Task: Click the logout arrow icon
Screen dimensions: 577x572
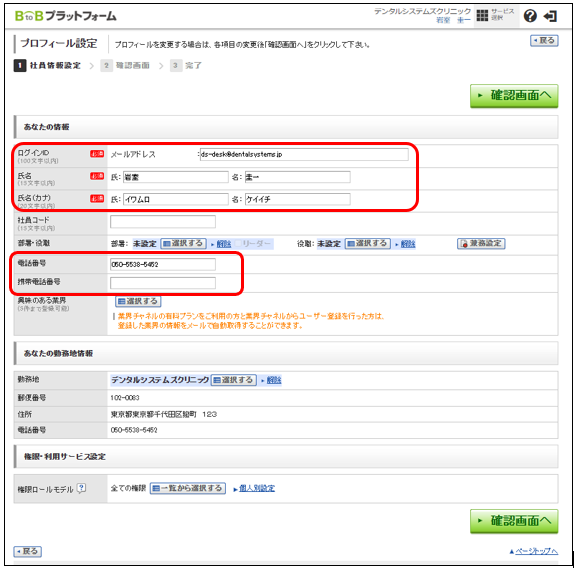Action: [x=551, y=16]
